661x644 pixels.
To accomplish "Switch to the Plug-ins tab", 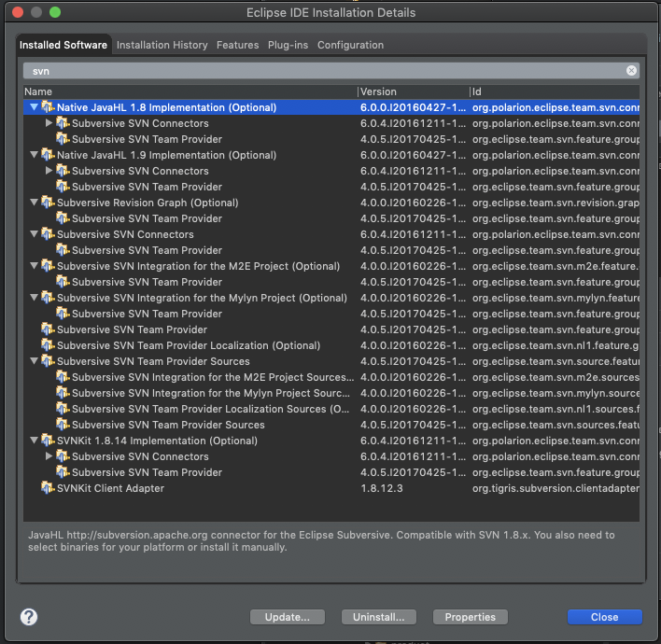I will click(x=288, y=45).
